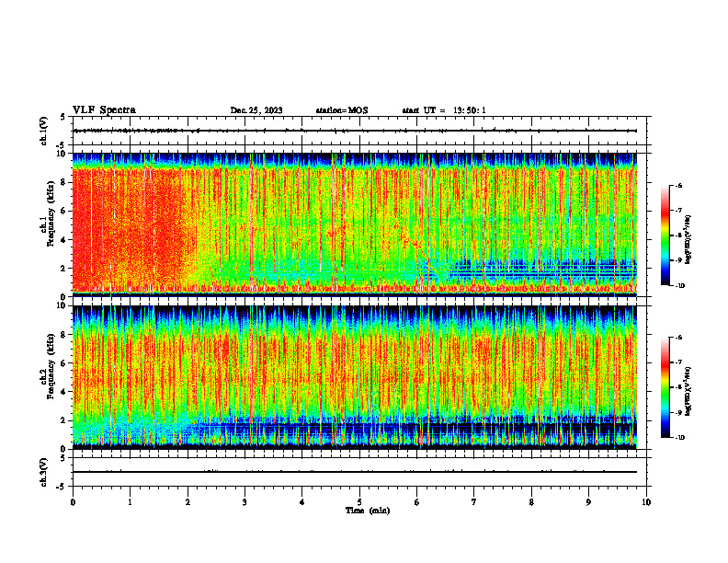
Task: Click the ch.1 voltage waveform trace
Action: (355, 131)
